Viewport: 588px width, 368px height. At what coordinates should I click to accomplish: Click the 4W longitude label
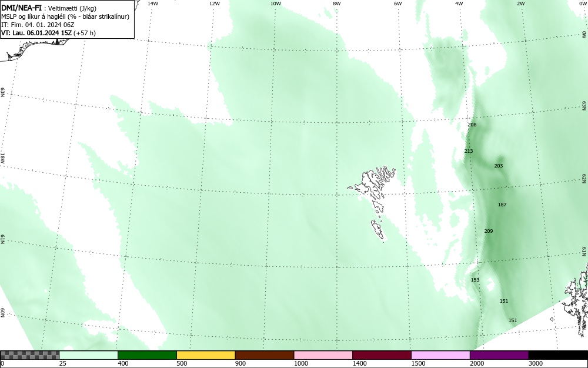459,4
